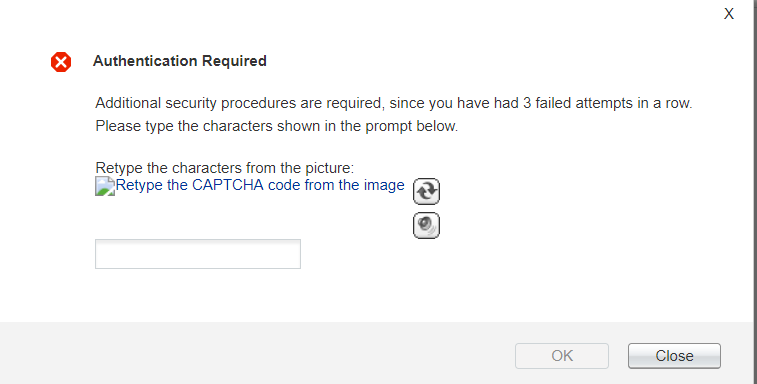The height and width of the screenshot is (384, 757).
Task: Click the word 'CAPTCHA' in the blue text
Action: click(228, 185)
